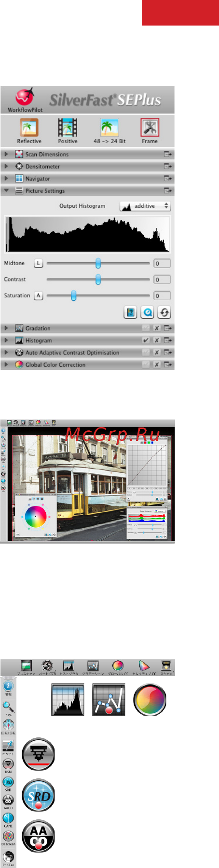Toggle the Midtone L button

coord(38,264)
